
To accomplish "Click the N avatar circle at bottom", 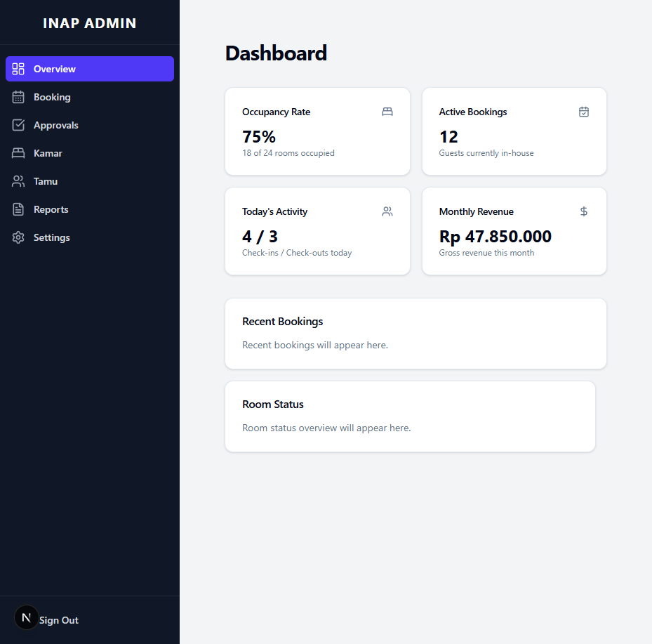I will pos(26,617).
